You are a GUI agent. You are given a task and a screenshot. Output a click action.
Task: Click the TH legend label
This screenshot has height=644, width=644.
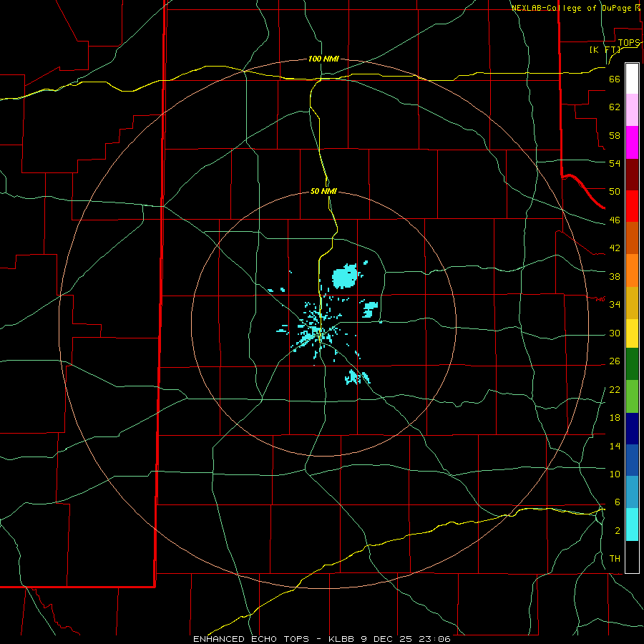[x=615, y=558]
